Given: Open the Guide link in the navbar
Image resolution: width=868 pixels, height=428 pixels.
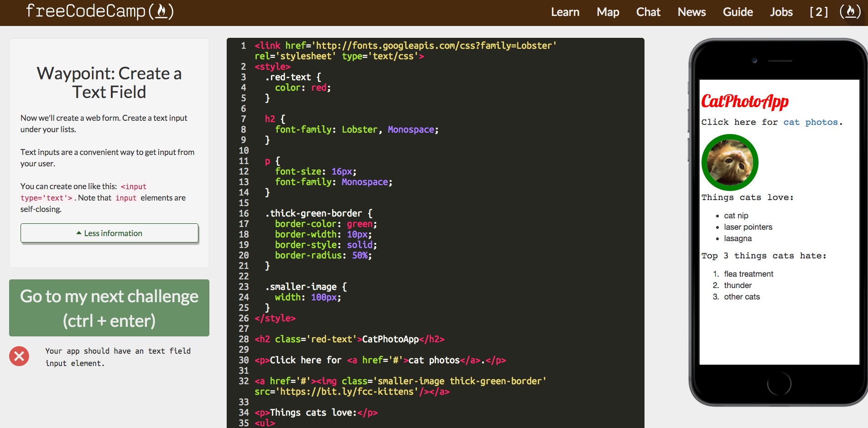Looking at the screenshot, I should (x=738, y=12).
